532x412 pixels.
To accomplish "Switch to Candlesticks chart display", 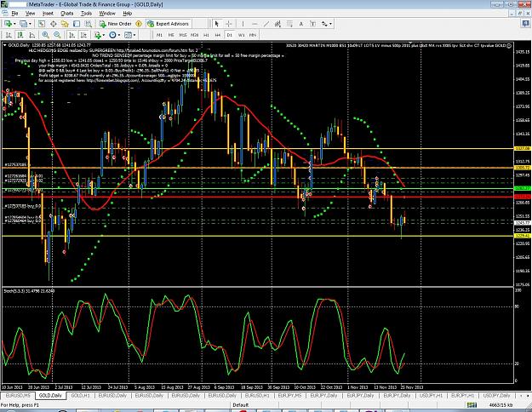I will click(x=20, y=35).
